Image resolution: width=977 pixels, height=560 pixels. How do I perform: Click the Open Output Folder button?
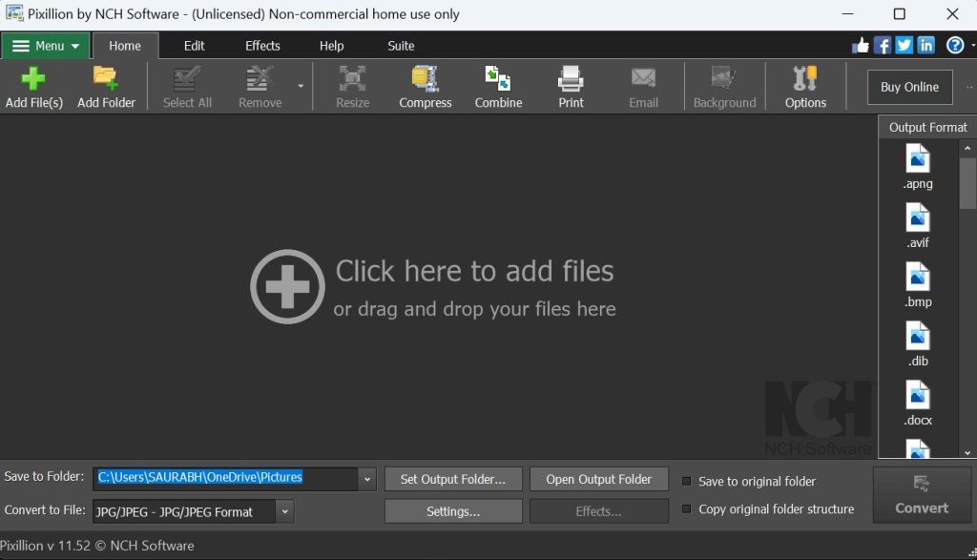coord(599,479)
